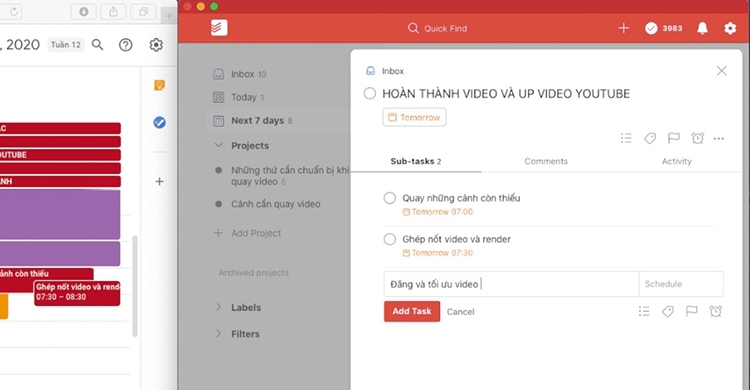This screenshot has height=390, width=750.
Task: Check off Quay những cảnh còn thiếu sub-task
Action: coord(390,198)
